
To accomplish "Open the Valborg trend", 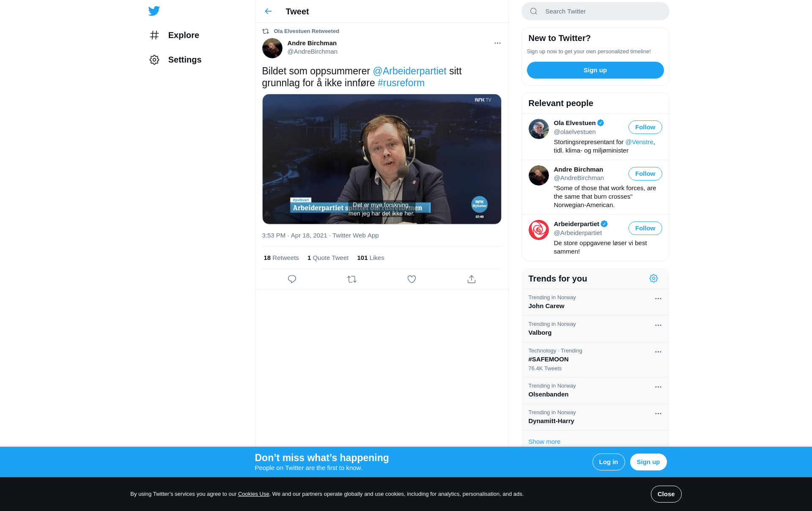I will coord(595,329).
